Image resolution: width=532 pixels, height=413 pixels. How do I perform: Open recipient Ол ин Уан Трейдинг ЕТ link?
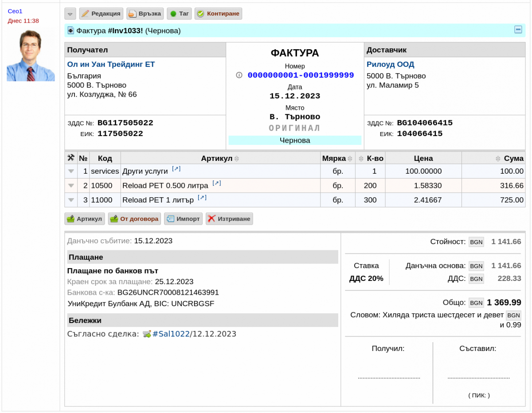click(111, 64)
